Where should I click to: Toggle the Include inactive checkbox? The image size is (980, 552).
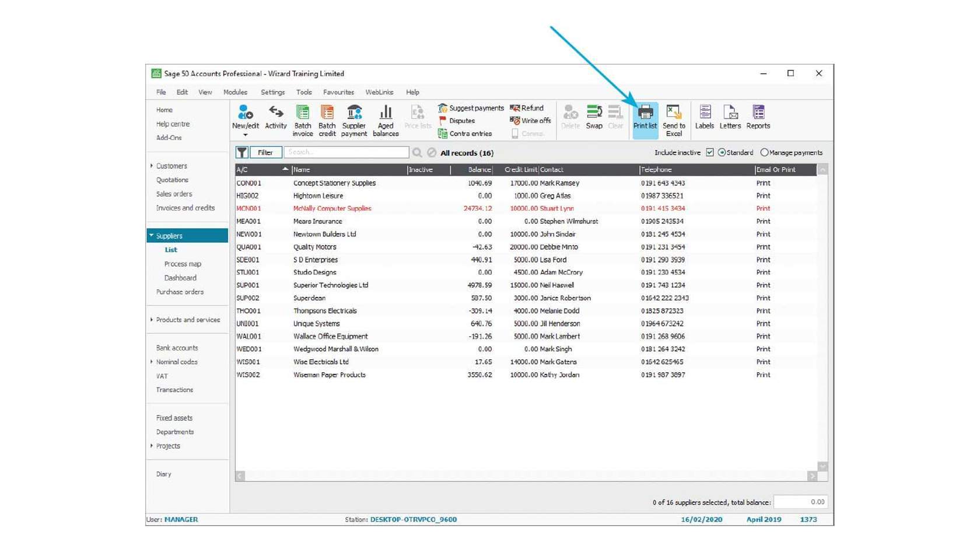(710, 152)
